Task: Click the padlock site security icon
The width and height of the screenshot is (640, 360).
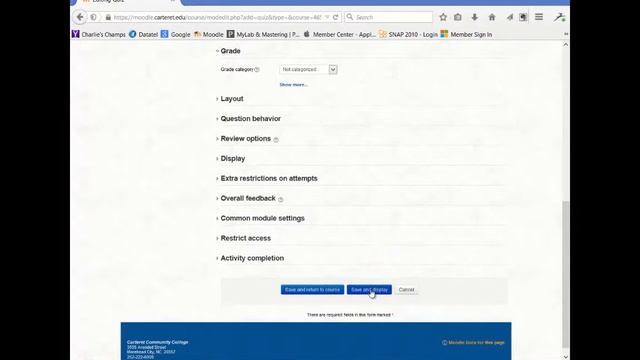Action: [x=108, y=17]
